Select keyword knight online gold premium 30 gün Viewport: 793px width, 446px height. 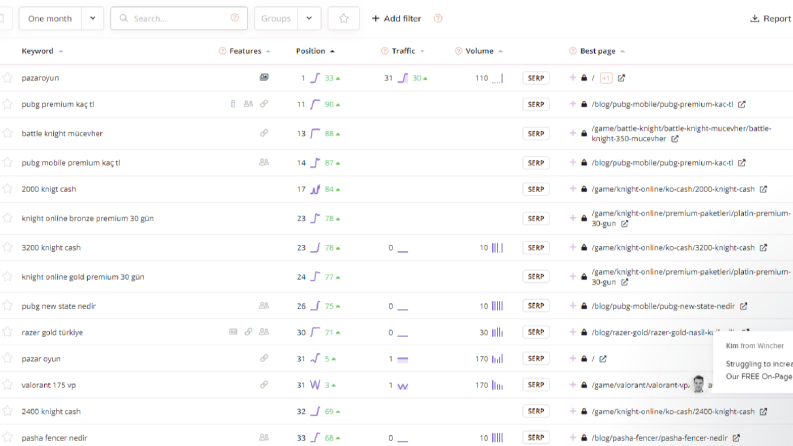click(x=83, y=277)
